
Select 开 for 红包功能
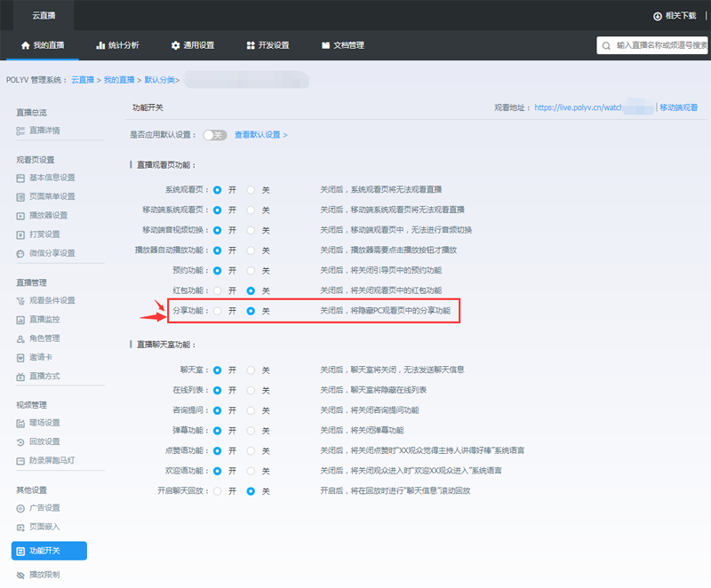218,290
